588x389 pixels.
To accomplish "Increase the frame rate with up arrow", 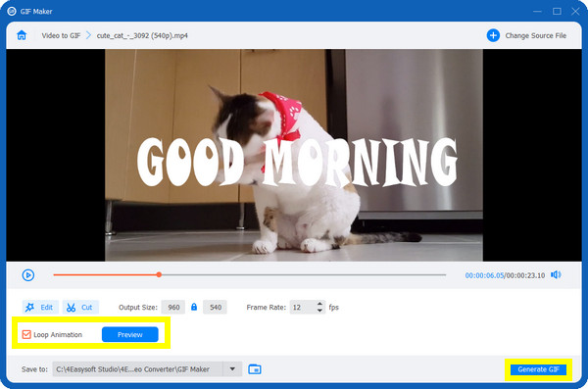I will point(319,304).
